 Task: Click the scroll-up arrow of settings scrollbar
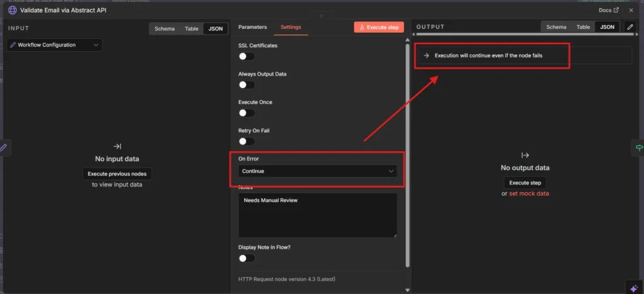point(408,40)
